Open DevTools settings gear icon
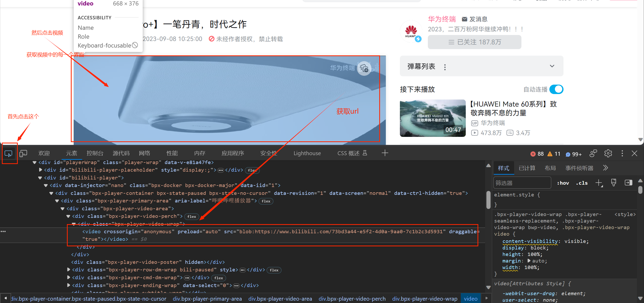The width and height of the screenshot is (644, 303). (x=608, y=153)
